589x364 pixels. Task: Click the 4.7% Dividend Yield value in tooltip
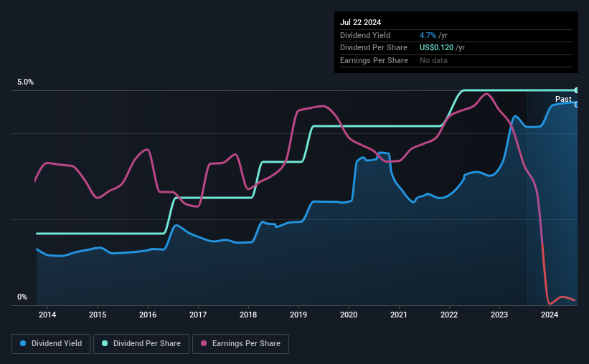(428, 35)
